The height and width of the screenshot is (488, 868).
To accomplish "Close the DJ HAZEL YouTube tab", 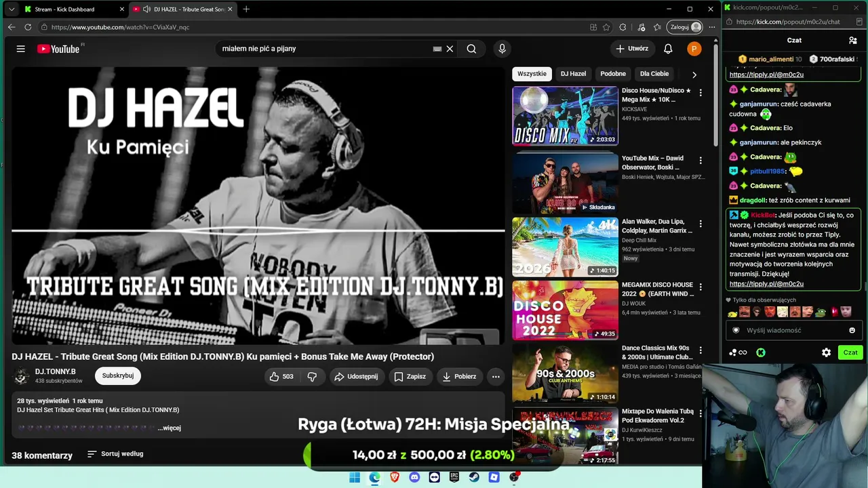I will [230, 9].
